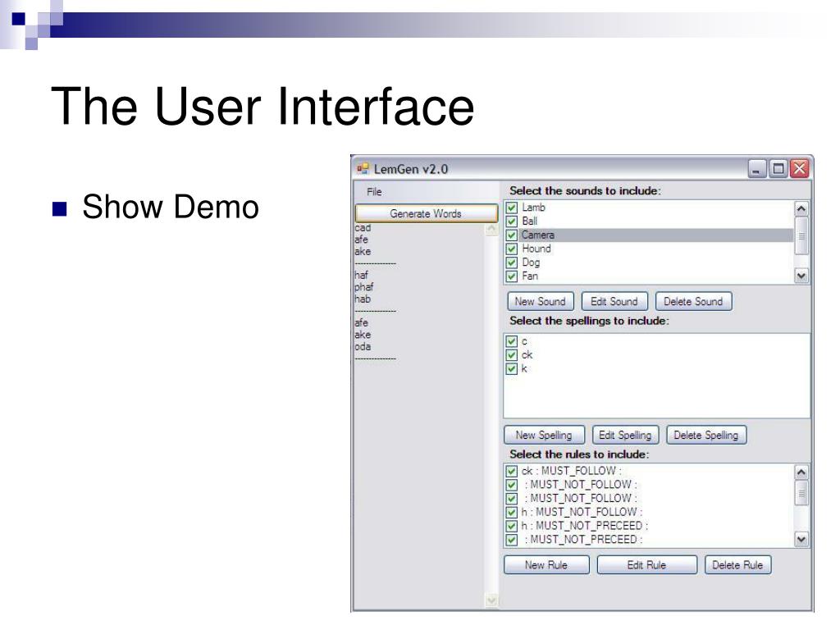Click rules list scroll up arrow
This screenshot has height=630, width=840.
(x=801, y=472)
